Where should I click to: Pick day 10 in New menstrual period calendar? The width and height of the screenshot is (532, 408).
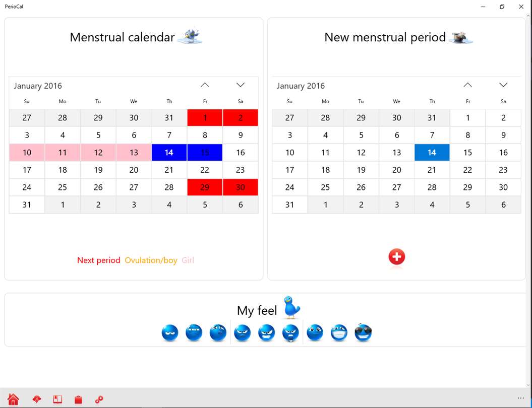pyautogui.click(x=290, y=153)
